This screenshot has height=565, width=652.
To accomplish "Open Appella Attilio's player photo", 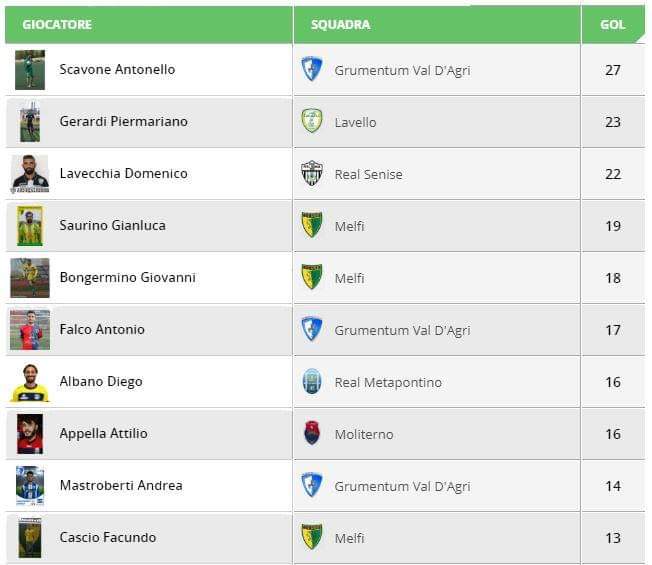I will (x=30, y=433).
